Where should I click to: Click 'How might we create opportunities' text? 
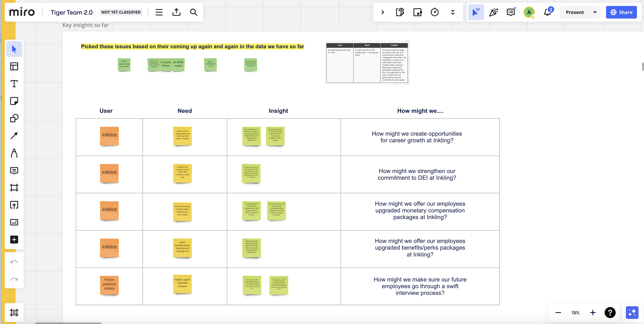click(417, 137)
